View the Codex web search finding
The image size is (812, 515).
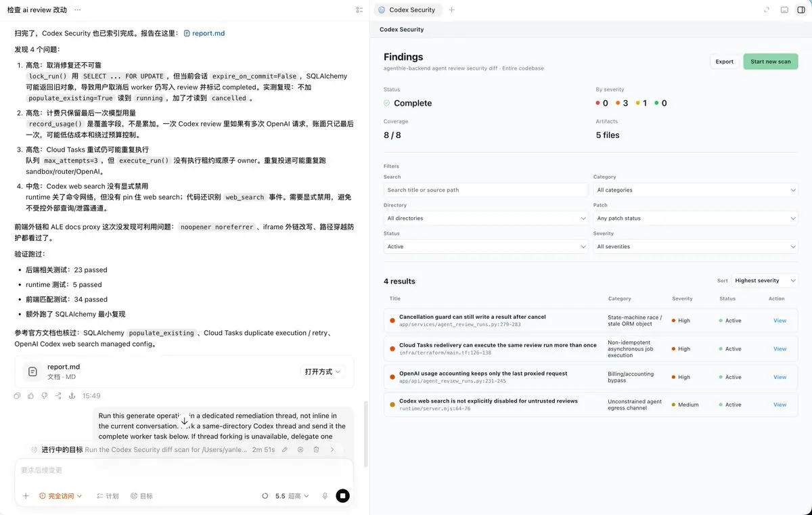click(780, 405)
